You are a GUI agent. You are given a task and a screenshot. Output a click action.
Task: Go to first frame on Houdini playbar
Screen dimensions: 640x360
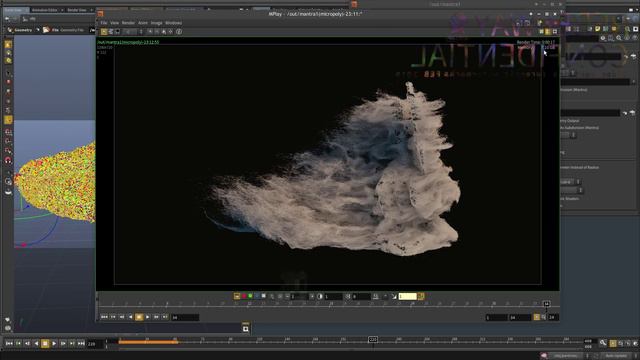(9, 344)
